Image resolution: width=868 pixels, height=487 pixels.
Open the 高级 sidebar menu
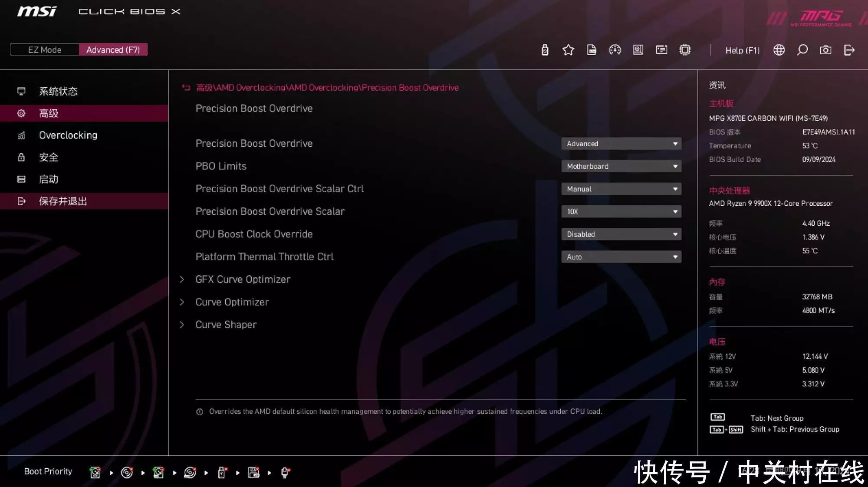click(x=84, y=113)
